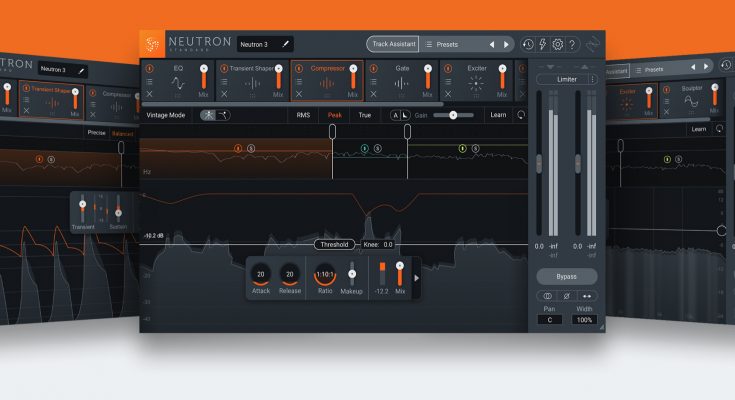Click the help question mark icon
735x400 pixels.
tap(572, 45)
